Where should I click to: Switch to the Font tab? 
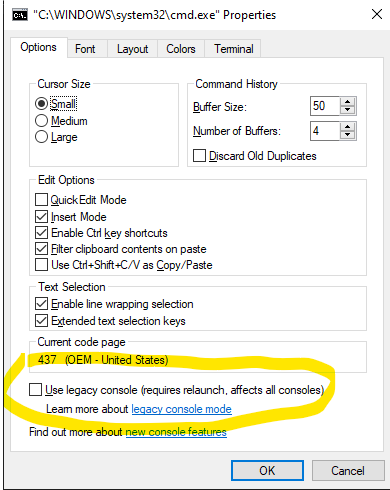85,49
